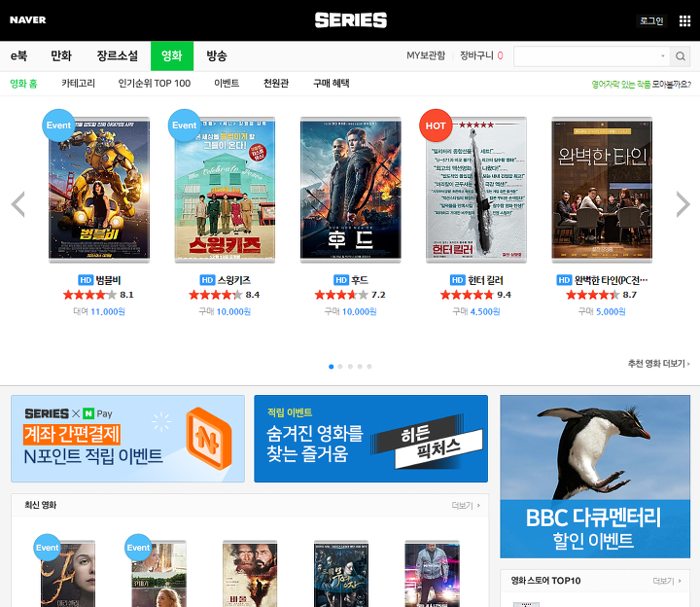Select the first carousel page dot

coord(331,367)
